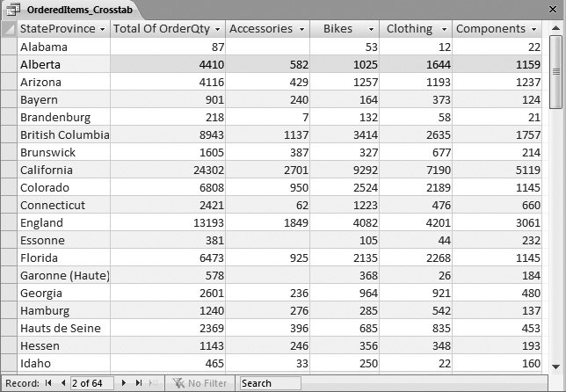This screenshot has height=392, width=566.
Task: Click the Alabama state cell
Action: [x=63, y=47]
